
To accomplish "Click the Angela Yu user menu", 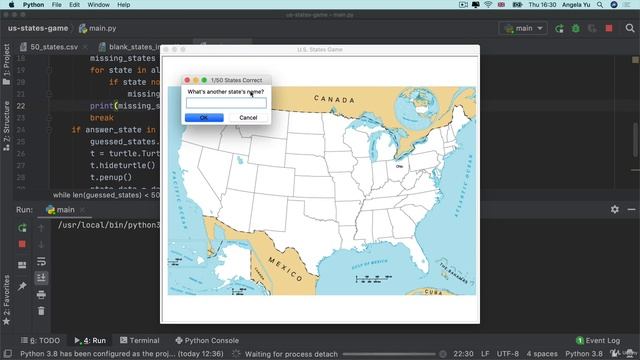I will click(576, 5).
